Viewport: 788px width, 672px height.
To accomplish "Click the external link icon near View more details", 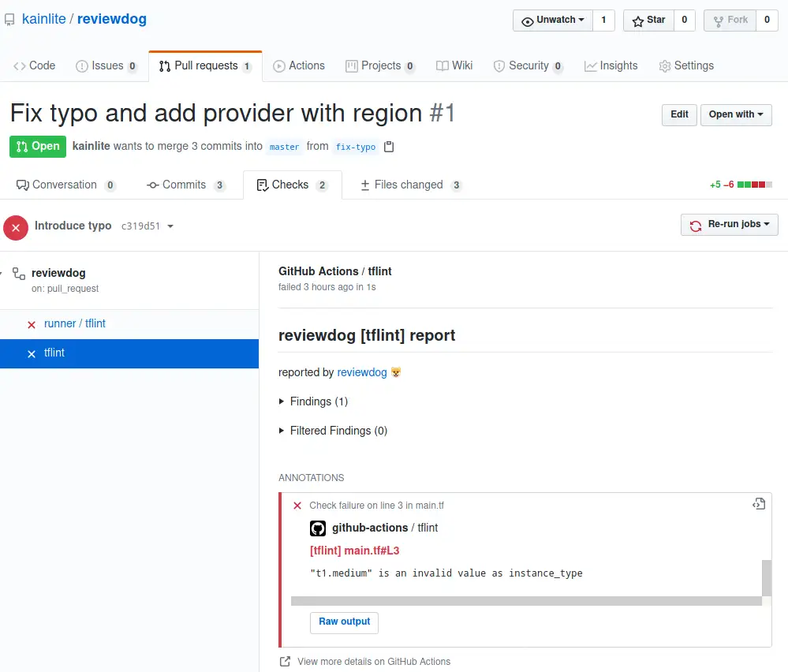I will [x=285, y=662].
